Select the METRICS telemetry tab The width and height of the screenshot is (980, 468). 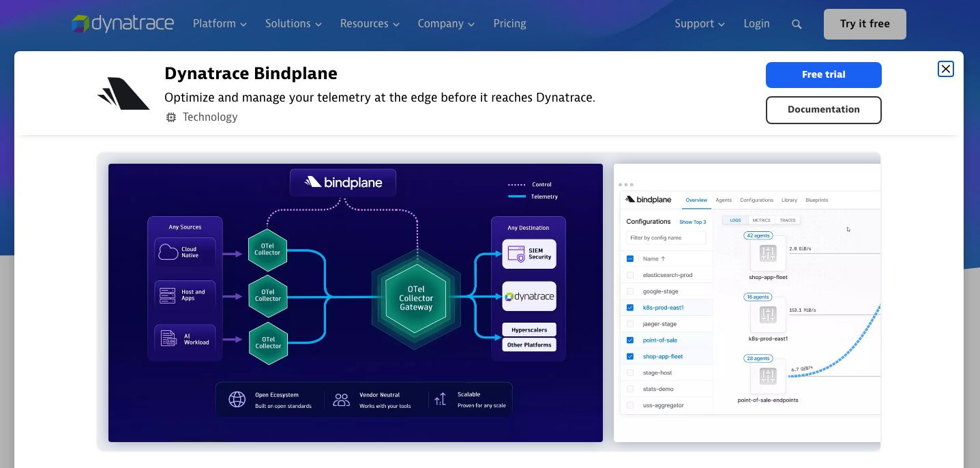(x=761, y=220)
